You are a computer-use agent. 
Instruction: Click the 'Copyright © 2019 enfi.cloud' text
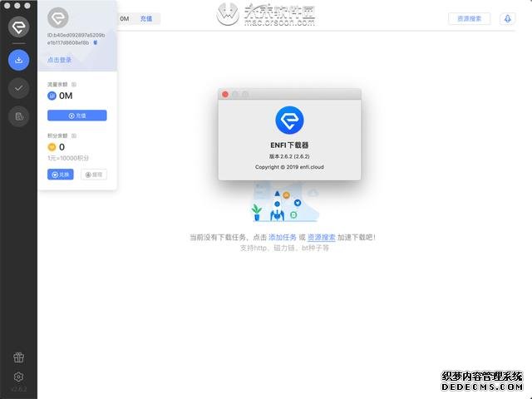coord(289,167)
